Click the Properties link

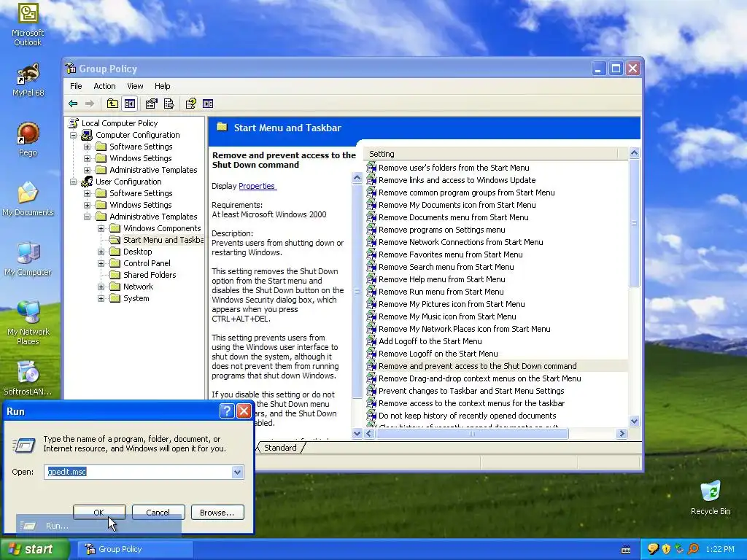pyautogui.click(x=257, y=186)
